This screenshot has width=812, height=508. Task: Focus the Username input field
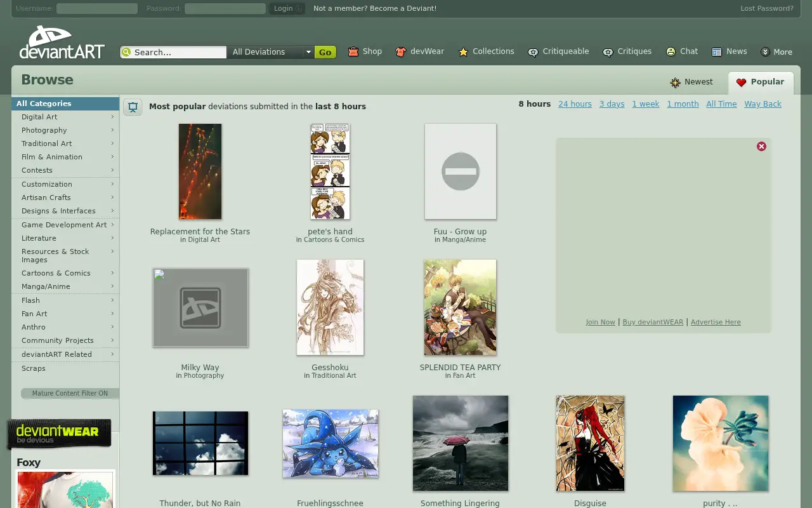tap(97, 8)
